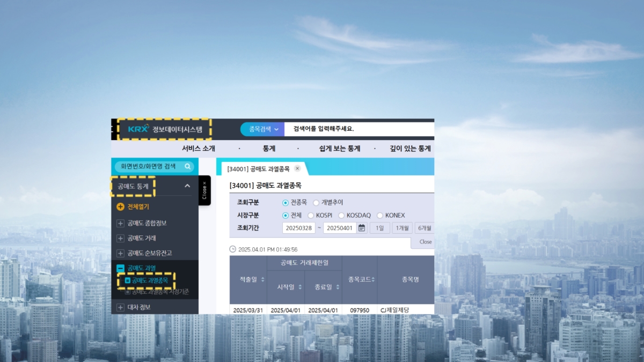Sort by 적출일 column arrows

click(x=262, y=279)
